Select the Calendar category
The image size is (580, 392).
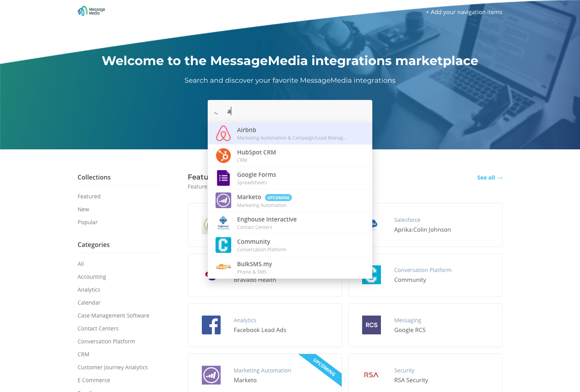pyautogui.click(x=89, y=303)
